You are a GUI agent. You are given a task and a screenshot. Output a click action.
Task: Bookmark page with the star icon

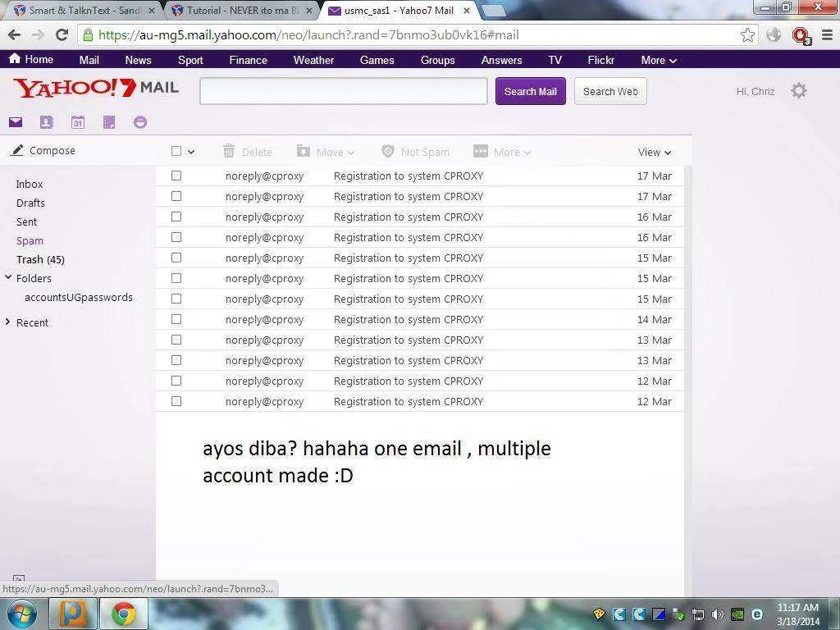747,35
